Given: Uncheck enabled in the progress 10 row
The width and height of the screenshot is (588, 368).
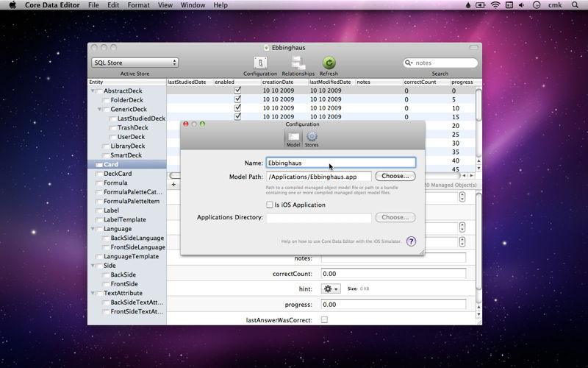Looking at the screenshot, I should (237, 107).
